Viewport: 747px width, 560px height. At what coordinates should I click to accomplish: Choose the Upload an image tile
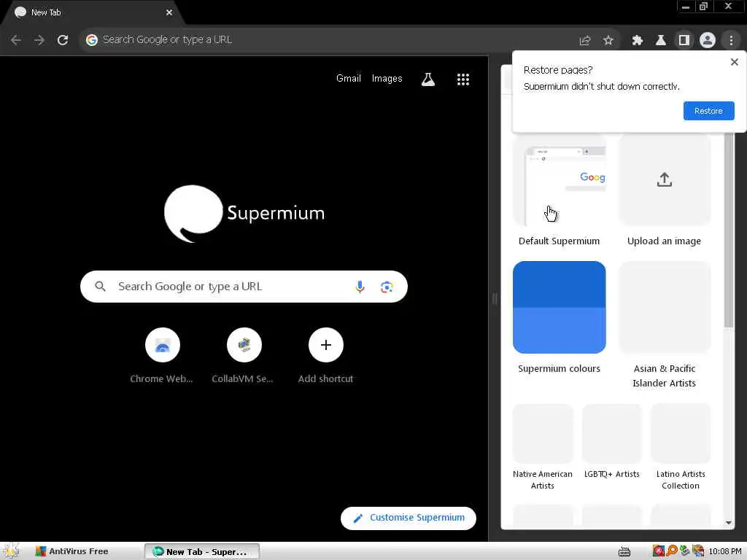(x=664, y=180)
